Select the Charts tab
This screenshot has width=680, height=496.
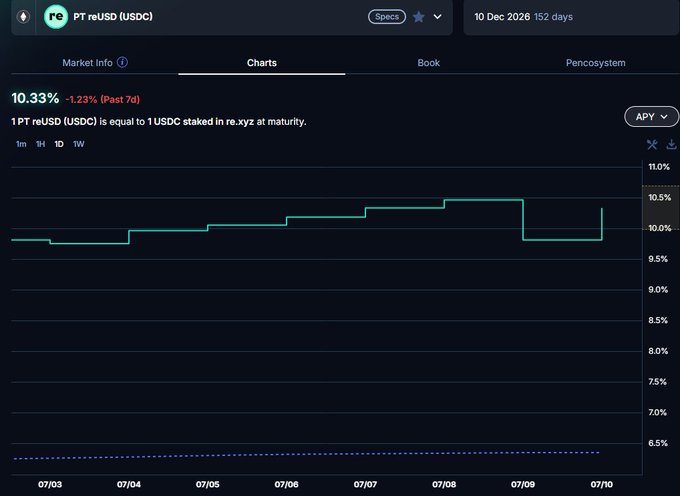coord(262,63)
